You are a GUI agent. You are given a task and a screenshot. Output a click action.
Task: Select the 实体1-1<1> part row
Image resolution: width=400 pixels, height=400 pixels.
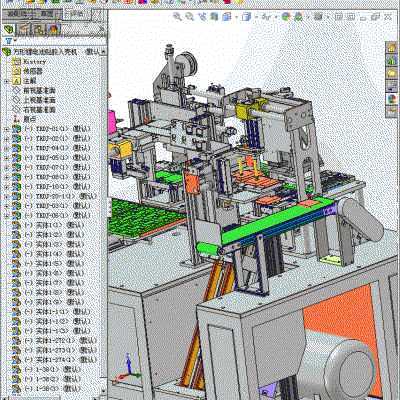click(51, 312)
